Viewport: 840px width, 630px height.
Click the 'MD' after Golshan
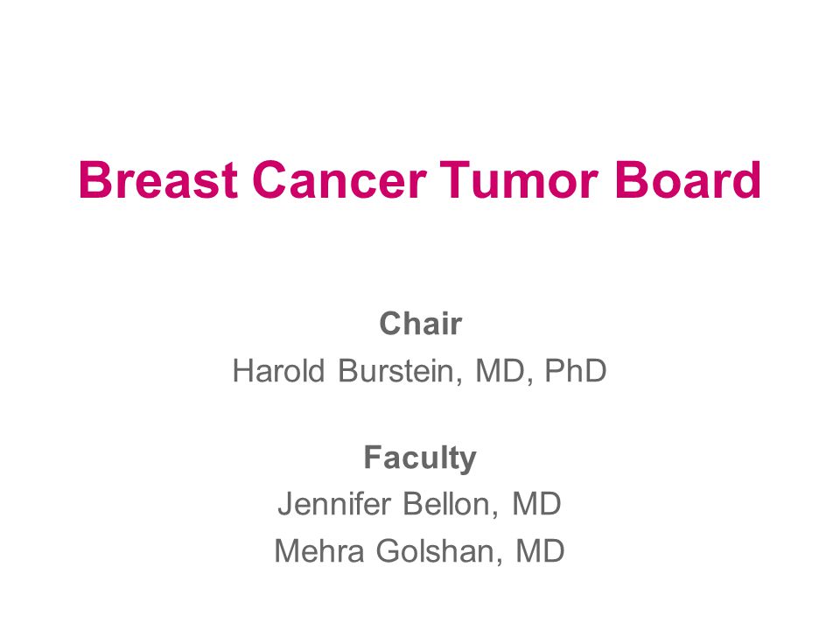click(x=540, y=550)
